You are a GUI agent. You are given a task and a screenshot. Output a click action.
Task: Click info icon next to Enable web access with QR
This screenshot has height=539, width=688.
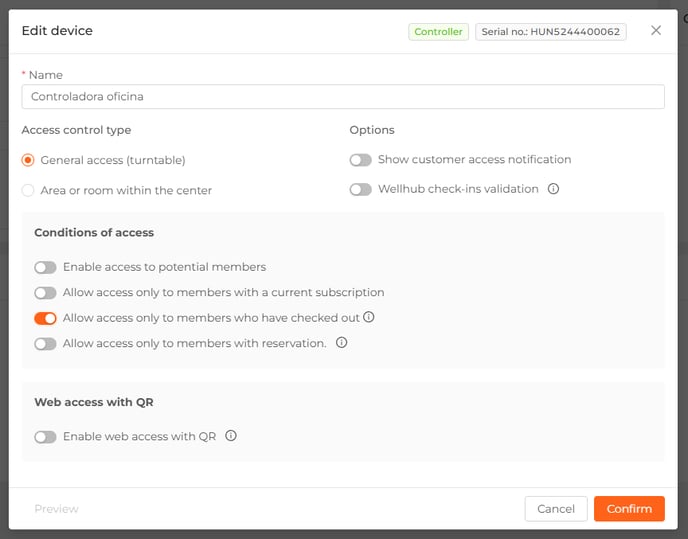(x=231, y=435)
